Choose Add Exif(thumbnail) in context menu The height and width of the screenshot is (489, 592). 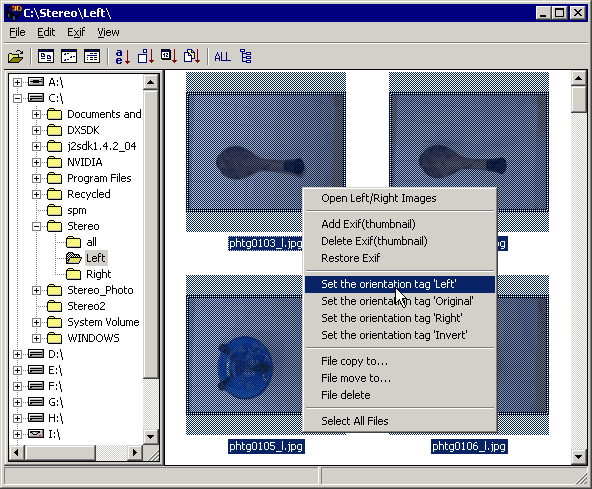(x=400, y=224)
